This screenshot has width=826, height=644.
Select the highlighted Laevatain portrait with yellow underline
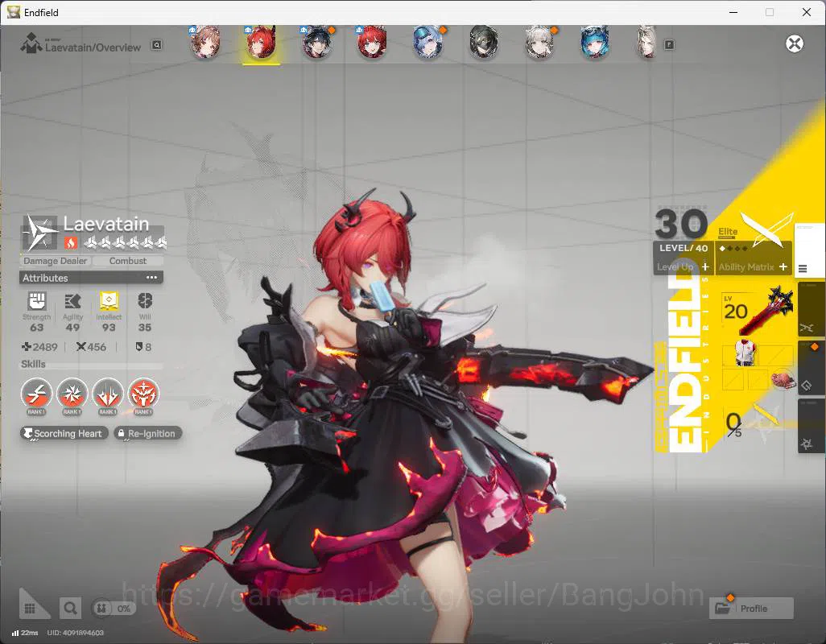coord(262,42)
